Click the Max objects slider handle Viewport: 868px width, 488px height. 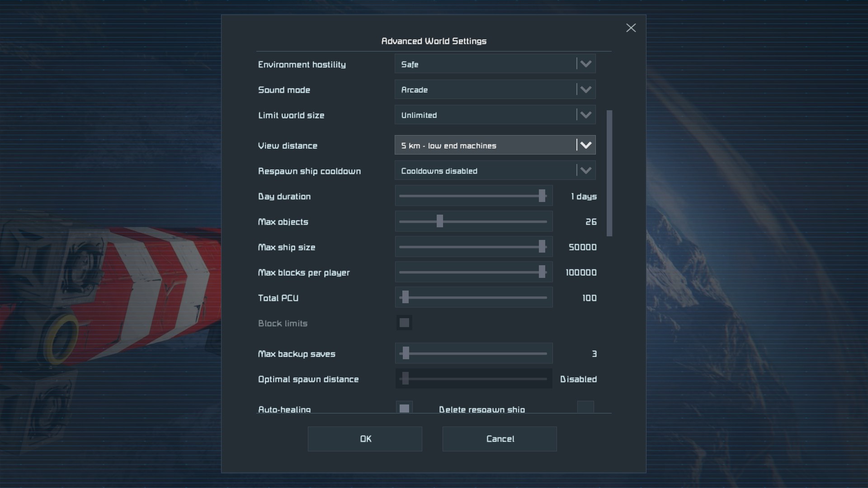439,221
